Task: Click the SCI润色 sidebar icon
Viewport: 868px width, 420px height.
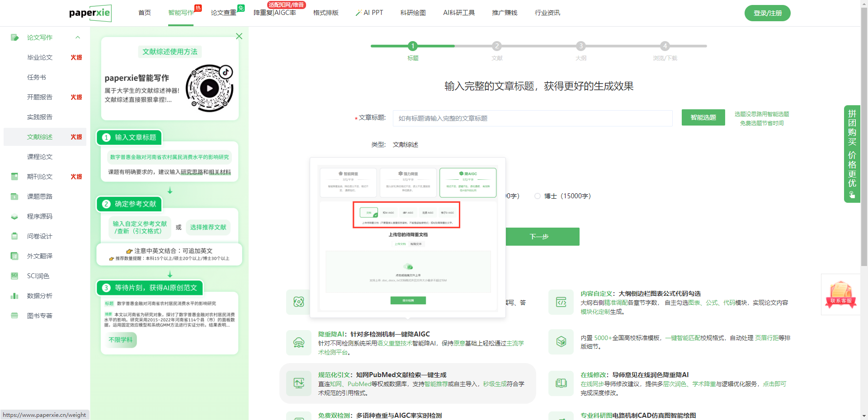Action: click(14, 276)
